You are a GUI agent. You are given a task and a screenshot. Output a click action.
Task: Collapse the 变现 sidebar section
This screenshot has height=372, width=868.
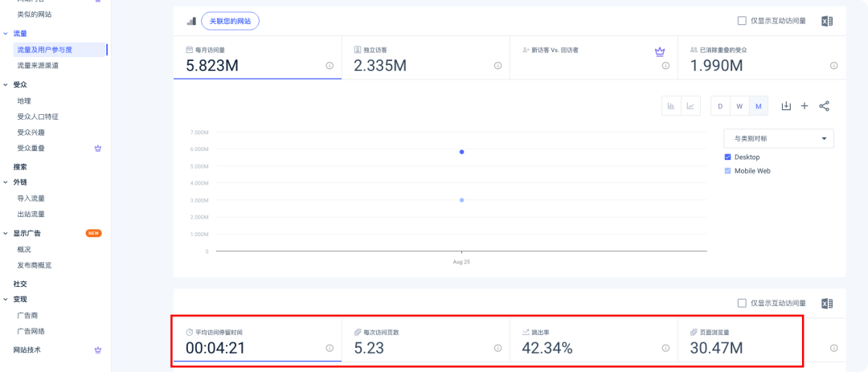click(x=6, y=300)
